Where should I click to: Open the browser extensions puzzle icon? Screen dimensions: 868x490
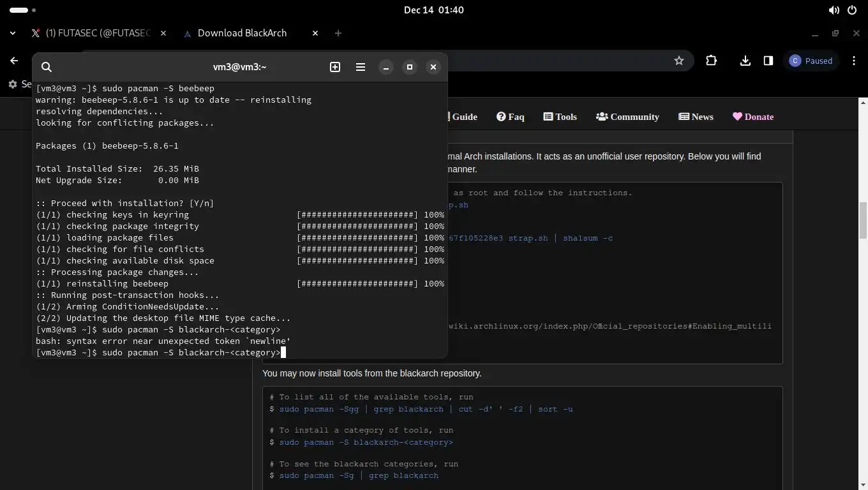tap(711, 61)
